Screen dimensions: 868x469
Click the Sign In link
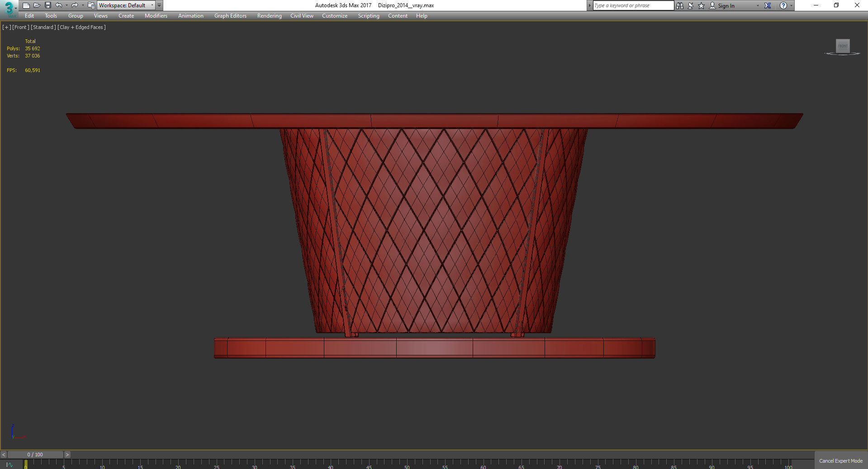(726, 5)
